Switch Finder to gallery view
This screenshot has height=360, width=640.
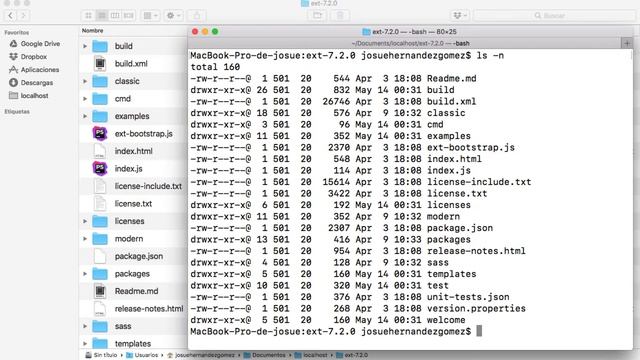(129, 16)
